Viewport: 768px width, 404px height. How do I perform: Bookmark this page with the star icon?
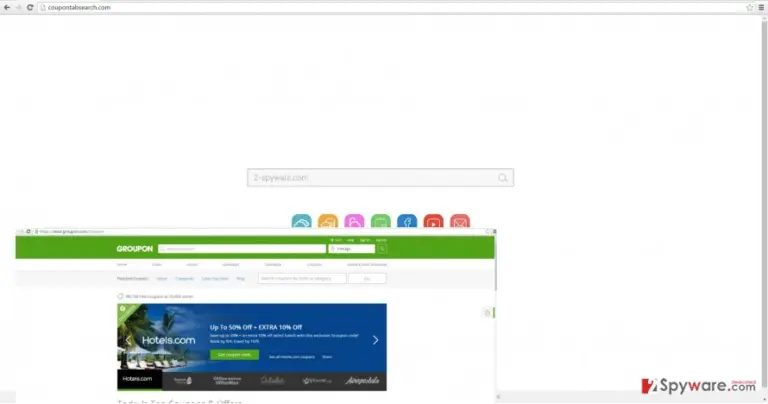coord(749,7)
